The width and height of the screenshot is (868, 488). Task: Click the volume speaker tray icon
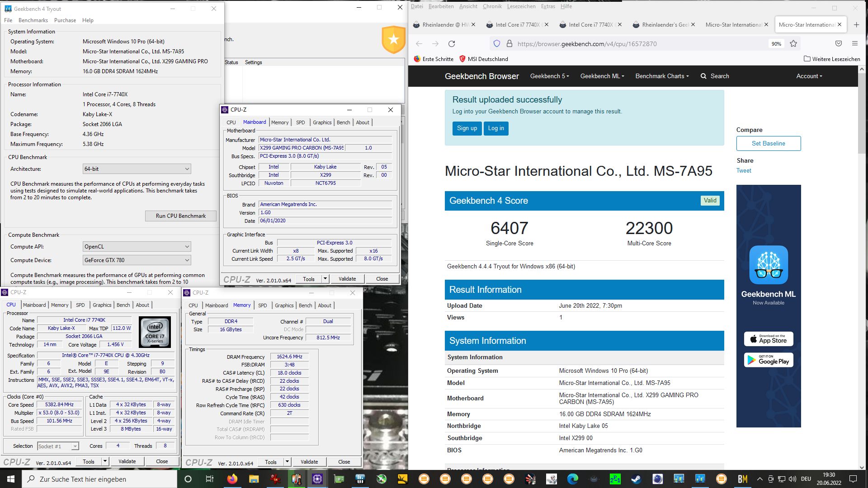[792, 479]
